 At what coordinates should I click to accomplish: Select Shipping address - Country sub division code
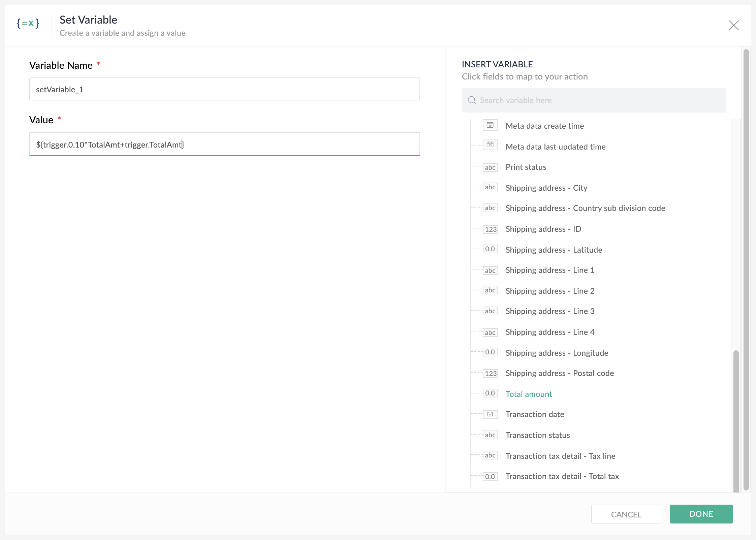coord(585,208)
